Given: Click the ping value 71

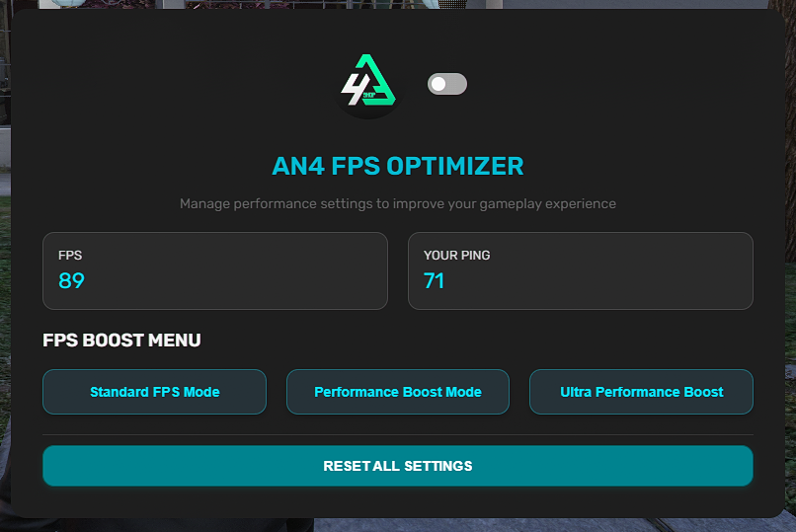Looking at the screenshot, I should point(434,281).
